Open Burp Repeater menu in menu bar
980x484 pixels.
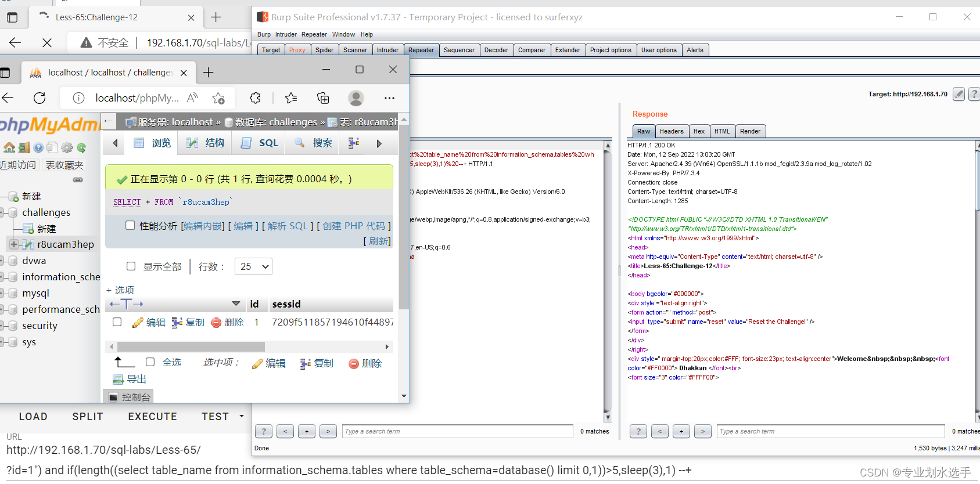point(314,34)
